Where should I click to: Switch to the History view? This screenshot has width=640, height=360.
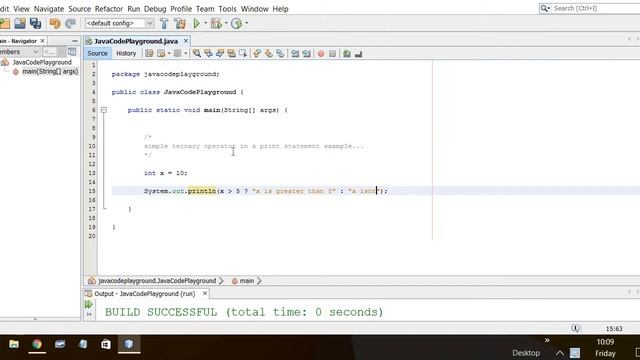pyautogui.click(x=126, y=53)
